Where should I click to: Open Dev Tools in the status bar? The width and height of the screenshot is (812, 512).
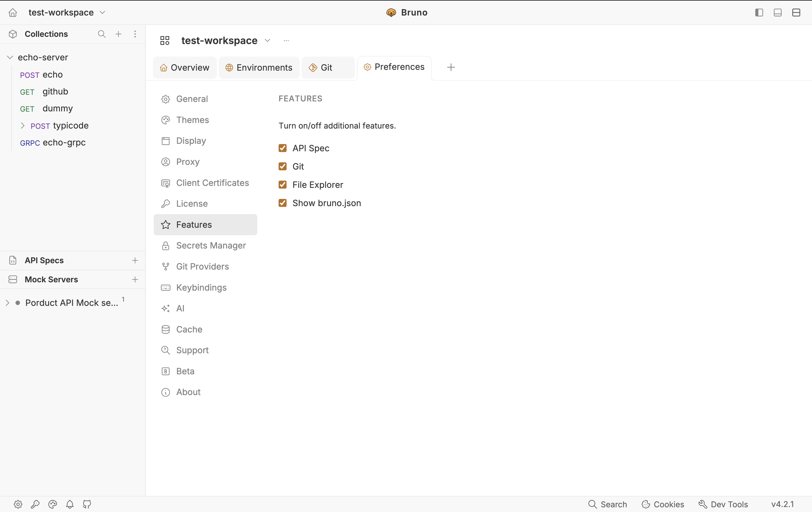point(723,504)
